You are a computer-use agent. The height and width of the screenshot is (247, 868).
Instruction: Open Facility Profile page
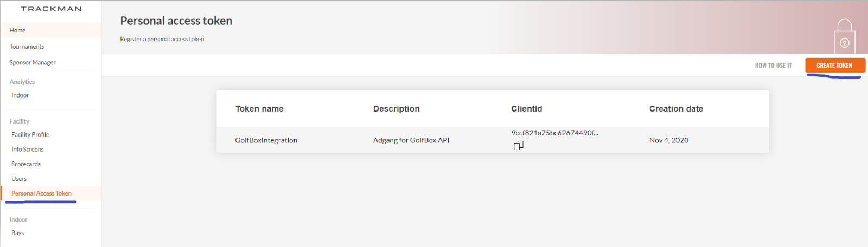pyautogui.click(x=30, y=134)
